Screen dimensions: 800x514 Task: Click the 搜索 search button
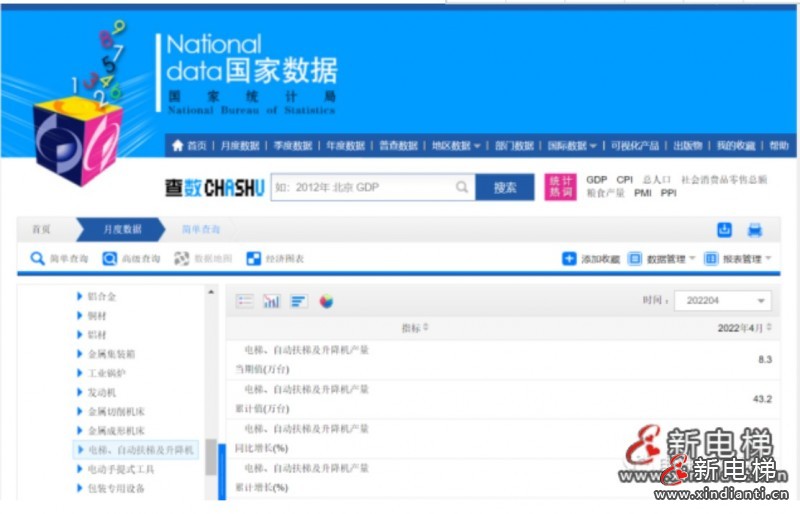[x=505, y=187]
